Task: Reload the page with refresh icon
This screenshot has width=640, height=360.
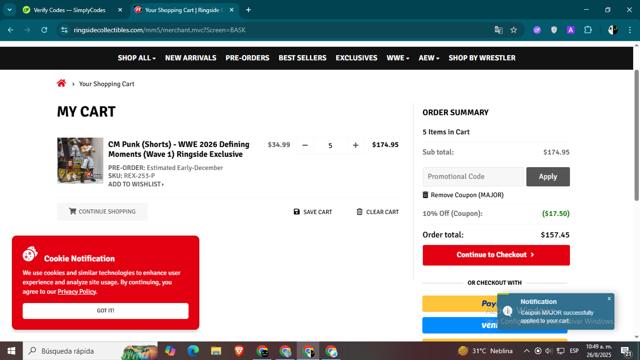Action: point(44,30)
